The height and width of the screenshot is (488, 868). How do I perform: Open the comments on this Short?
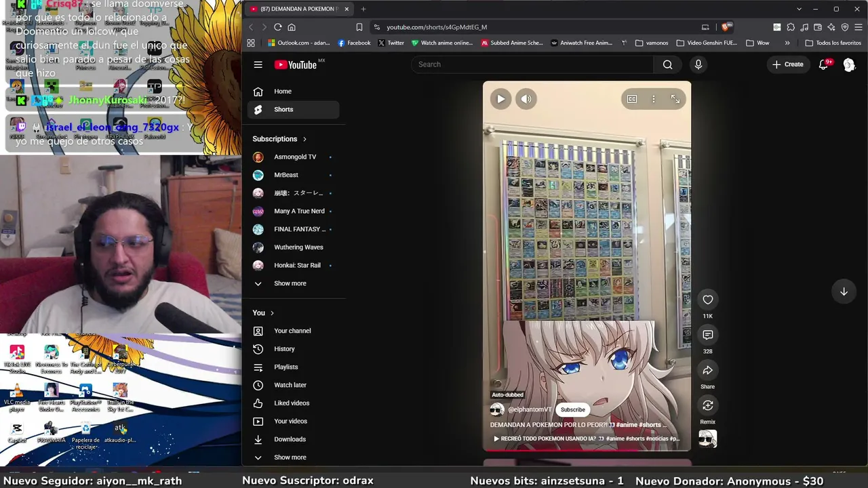click(707, 335)
